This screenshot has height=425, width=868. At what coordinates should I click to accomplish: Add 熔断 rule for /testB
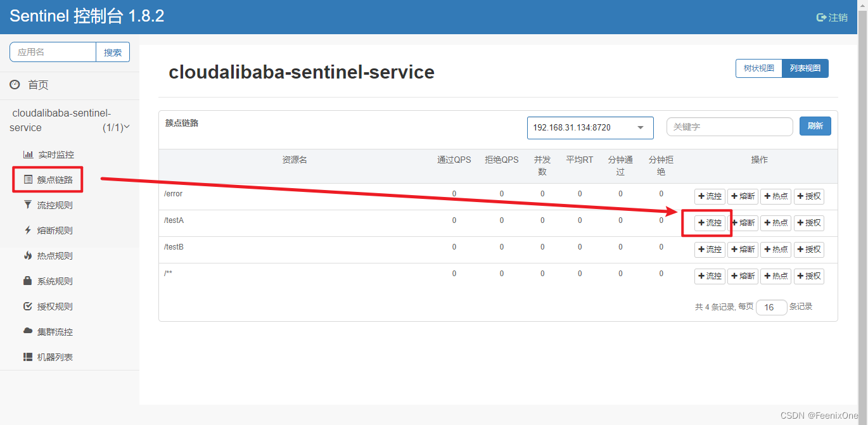pos(743,250)
